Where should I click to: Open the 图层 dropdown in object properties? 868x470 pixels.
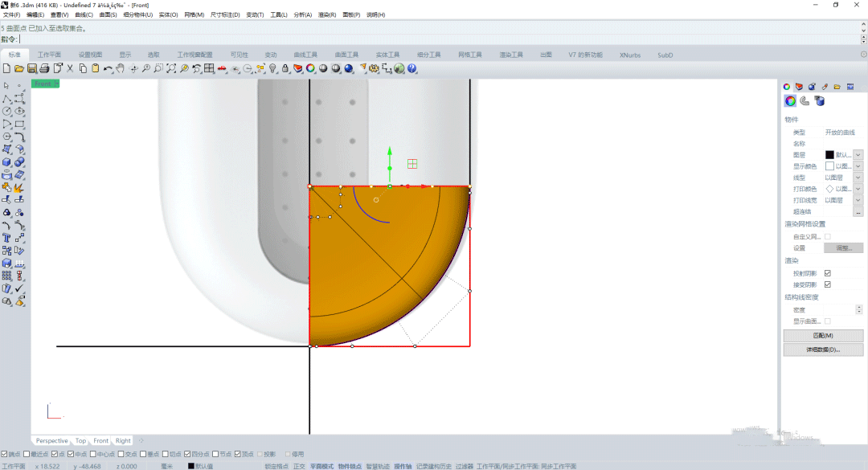tap(858, 155)
